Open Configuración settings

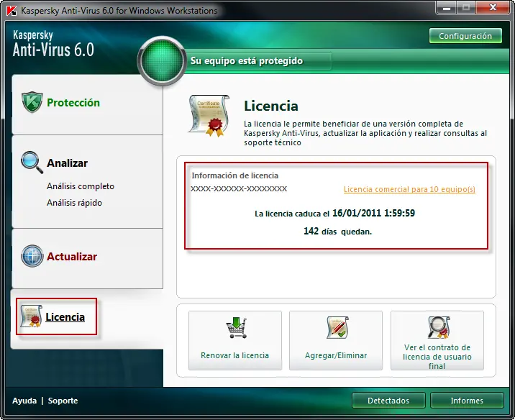point(465,36)
